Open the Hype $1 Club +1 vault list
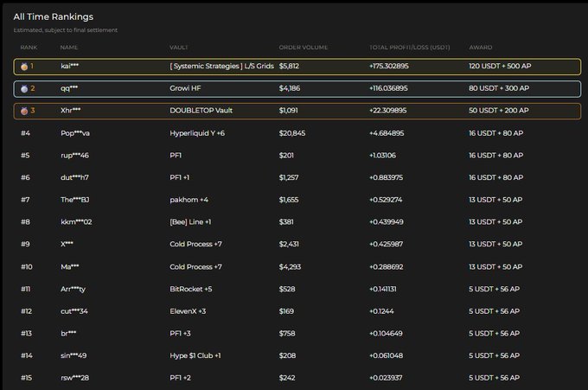This screenshot has width=588, height=390. 195,355
